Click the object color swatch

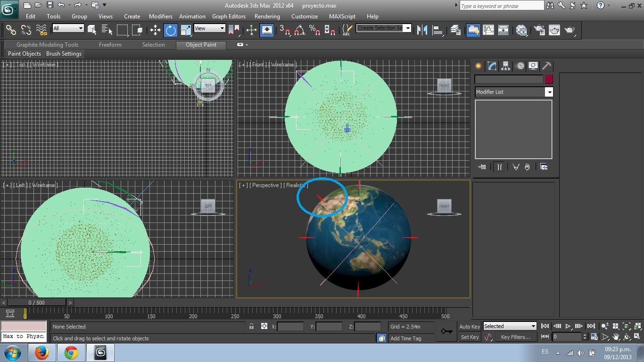[549, 79]
